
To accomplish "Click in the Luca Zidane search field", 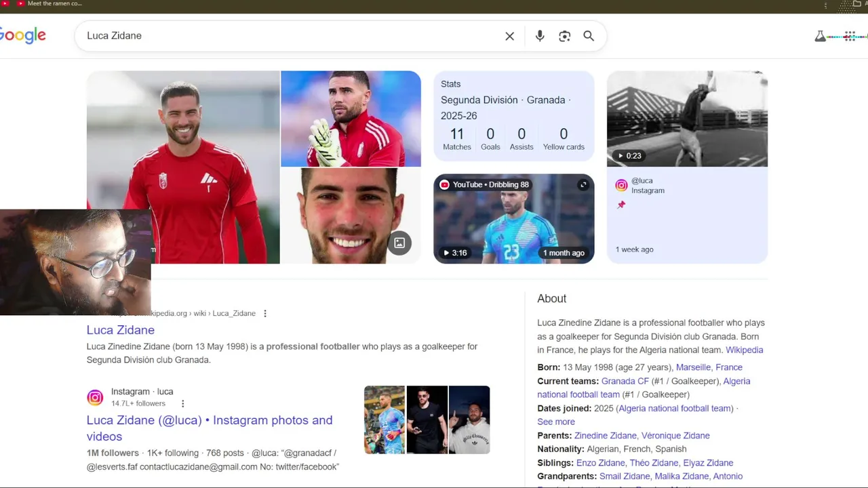I will tap(292, 36).
